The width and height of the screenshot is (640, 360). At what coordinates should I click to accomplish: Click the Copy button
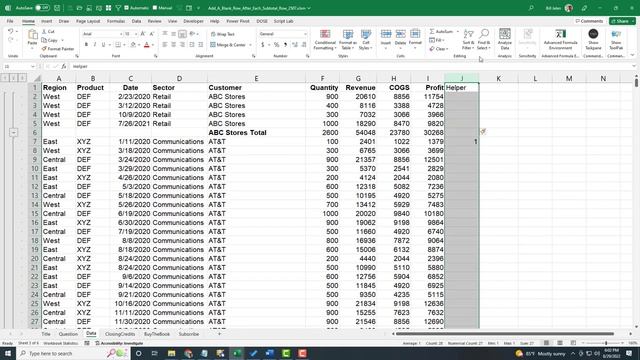click(x=50, y=40)
